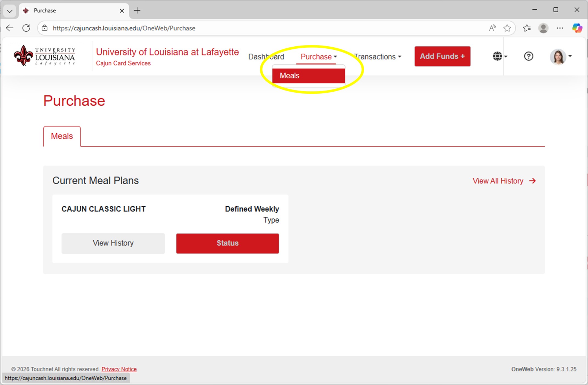
Task: Click inside the browser address bar
Action: point(192,28)
